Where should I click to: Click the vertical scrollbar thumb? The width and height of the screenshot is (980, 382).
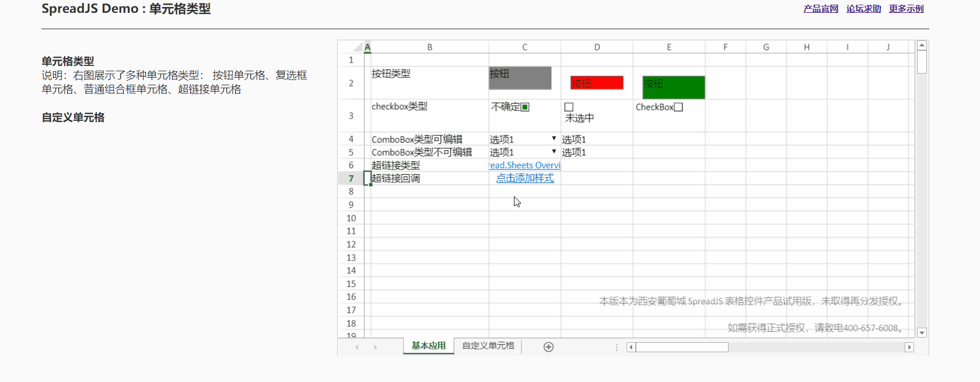click(x=922, y=61)
